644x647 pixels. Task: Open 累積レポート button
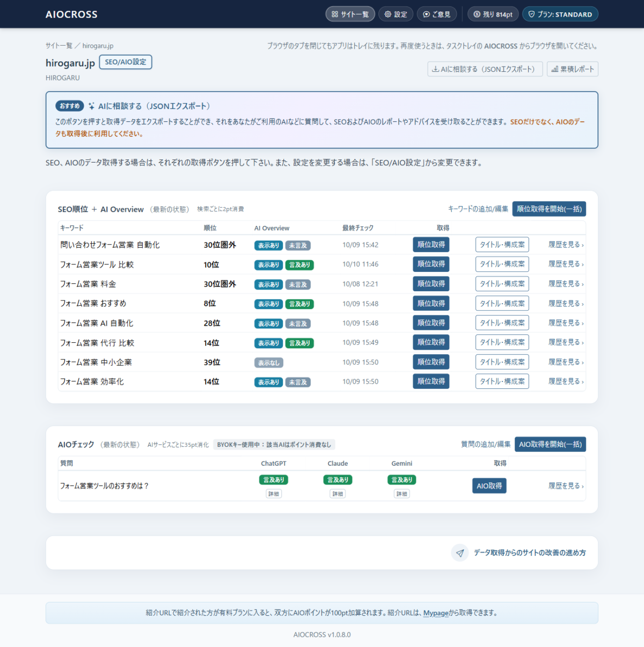click(x=573, y=69)
